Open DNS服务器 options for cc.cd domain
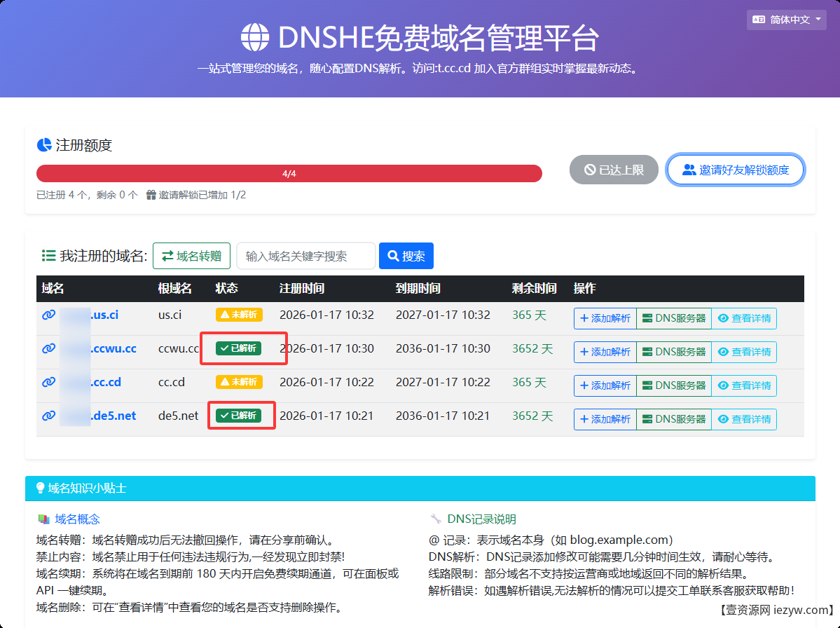The image size is (840, 628). [x=673, y=385]
